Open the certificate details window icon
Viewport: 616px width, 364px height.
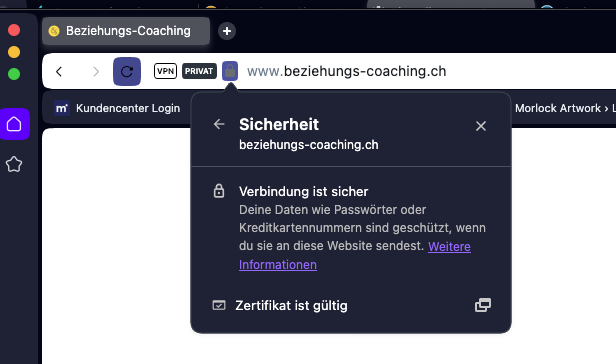tap(483, 305)
